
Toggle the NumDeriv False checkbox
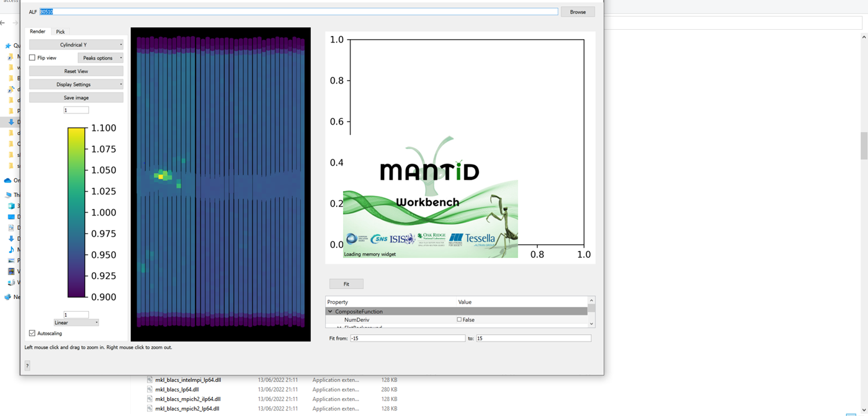[459, 320]
